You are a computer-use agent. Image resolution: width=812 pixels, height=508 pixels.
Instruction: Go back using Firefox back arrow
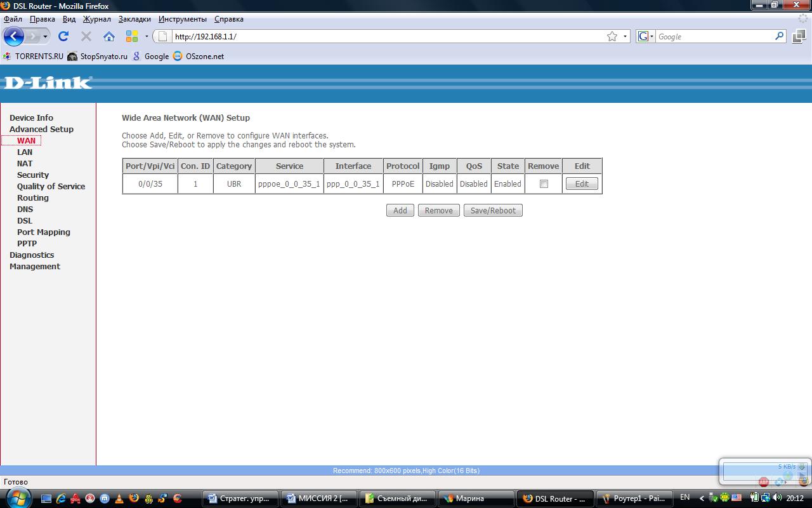(x=13, y=36)
